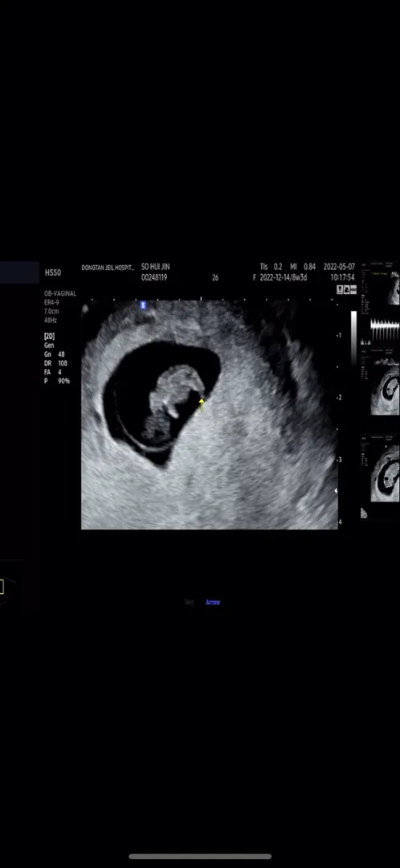Click the probe icon beneath the timestamp

click(340, 289)
